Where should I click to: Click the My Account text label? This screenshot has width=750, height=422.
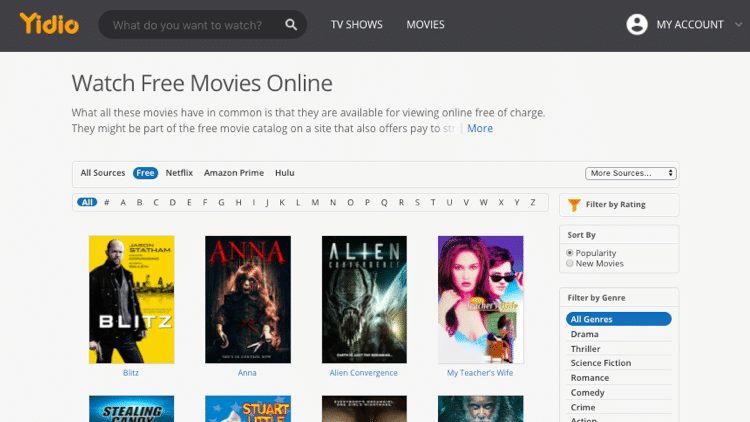[690, 24]
